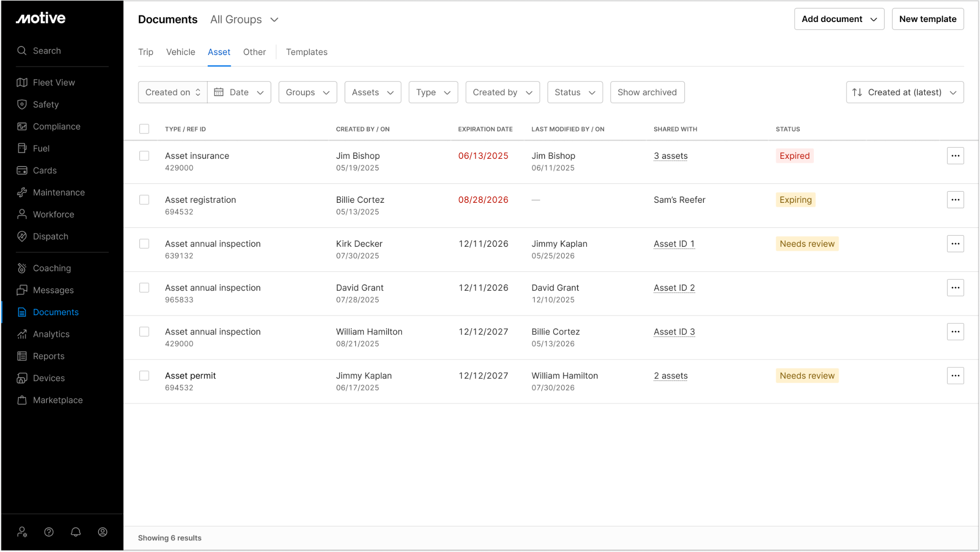Click the Add document button

(x=839, y=19)
